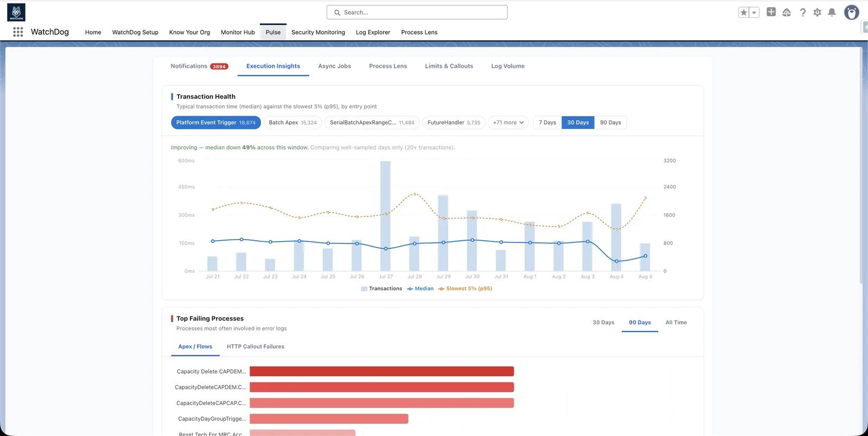Toggle the Slowest 5% (p95) legend series
868x436 pixels.
pos(465,288)
